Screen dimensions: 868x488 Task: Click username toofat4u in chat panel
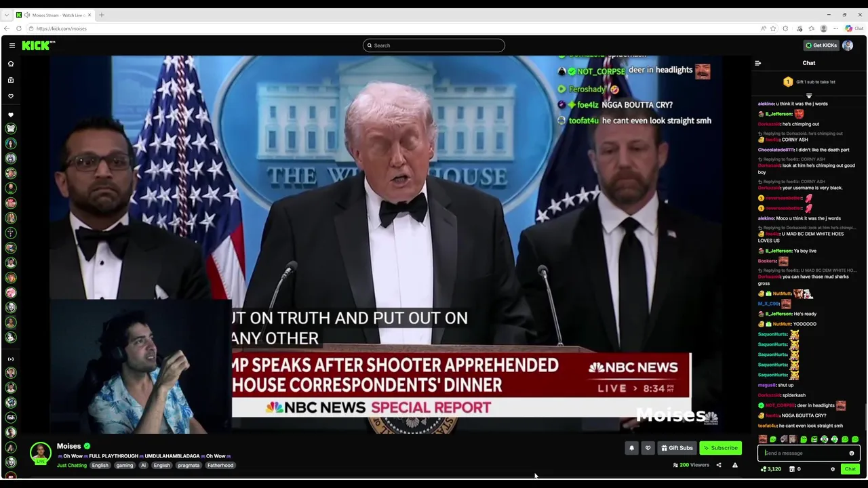tap(768, 426)
